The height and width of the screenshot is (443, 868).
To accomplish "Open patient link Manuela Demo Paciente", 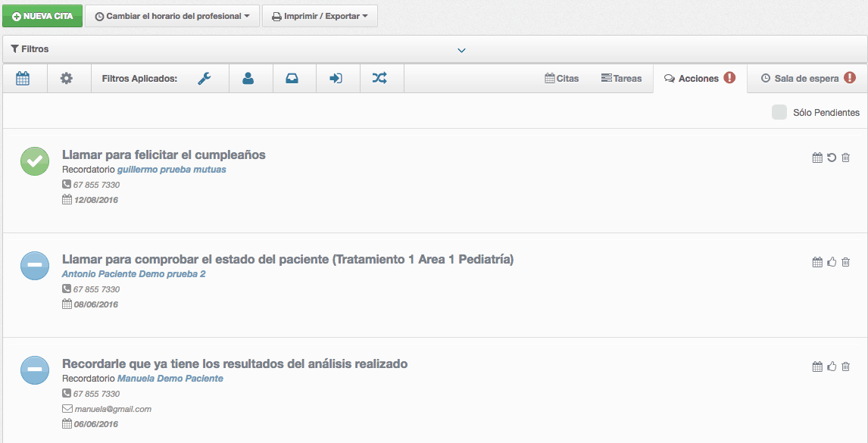I will tap(170, 379).
